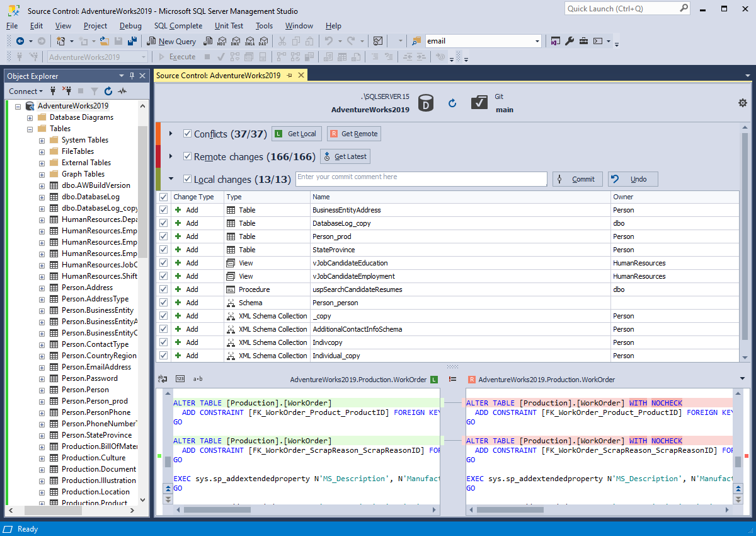This screenshot has height=536, width=756.
Task: Open source control settings via gear icon
Action: tap(743, 102)
